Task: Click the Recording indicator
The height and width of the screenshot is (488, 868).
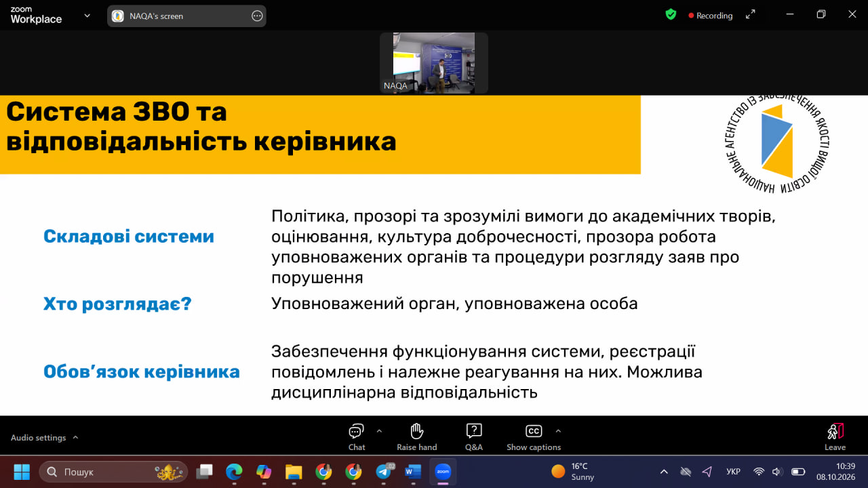Action: [711, 16]
